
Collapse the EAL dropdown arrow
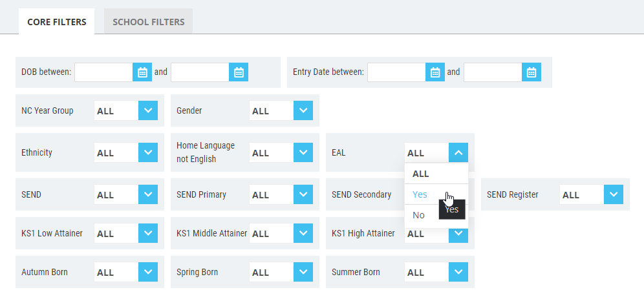pyautogui.click(x=458, y=152)
